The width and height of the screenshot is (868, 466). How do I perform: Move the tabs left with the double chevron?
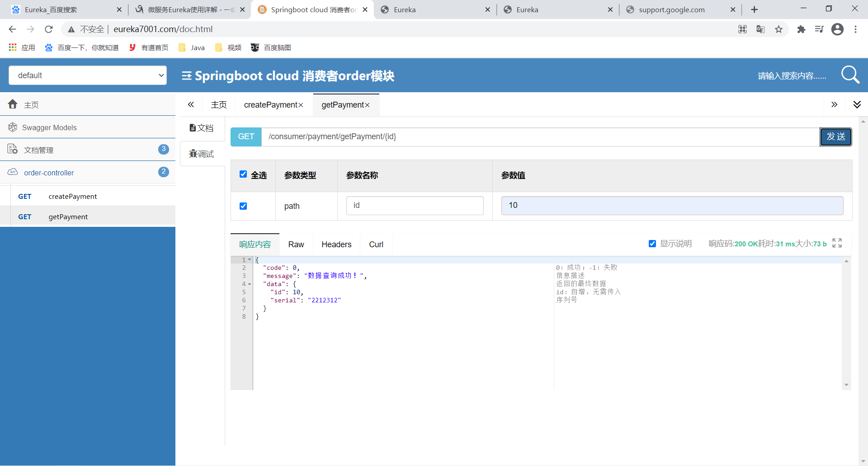(x=191, y=105)
